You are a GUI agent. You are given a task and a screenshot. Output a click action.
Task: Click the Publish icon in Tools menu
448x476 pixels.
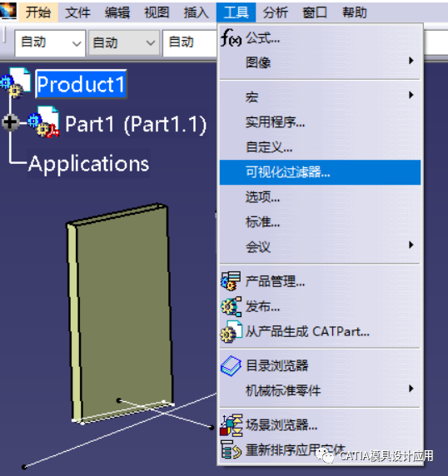231,306
